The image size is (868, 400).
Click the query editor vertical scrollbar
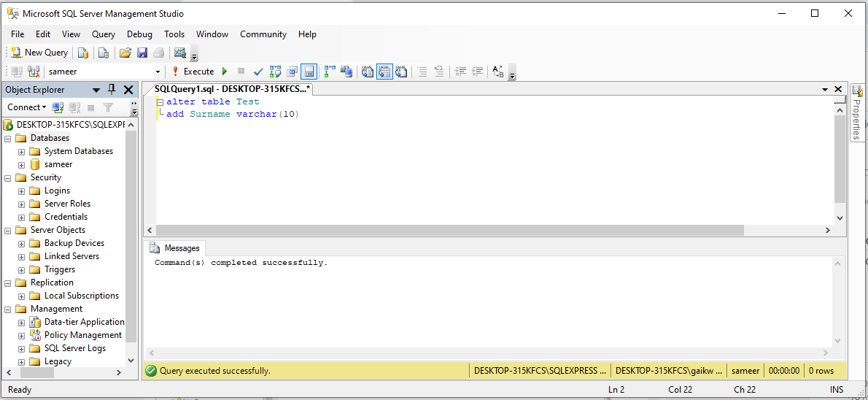840,160
